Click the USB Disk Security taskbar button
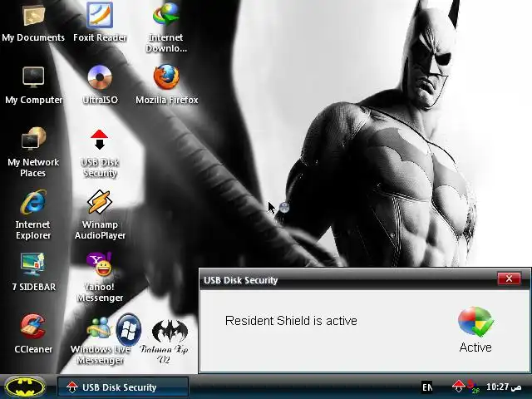Screen dimensions: 532x399 coord(123,387)
